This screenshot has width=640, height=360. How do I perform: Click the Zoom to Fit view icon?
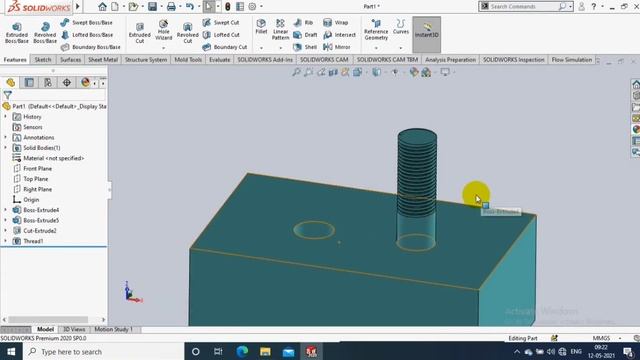(296, 72)
